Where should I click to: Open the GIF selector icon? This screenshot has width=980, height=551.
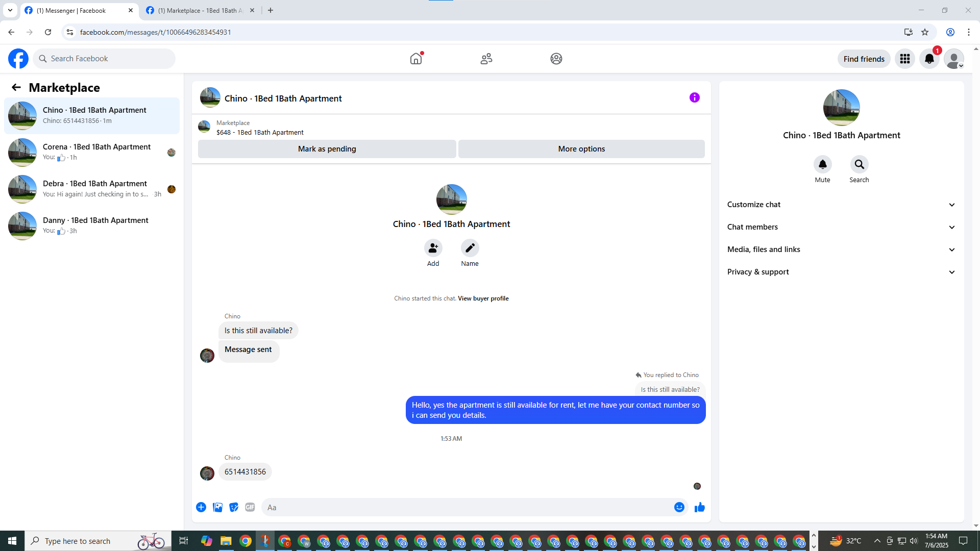tap(250, 507)
